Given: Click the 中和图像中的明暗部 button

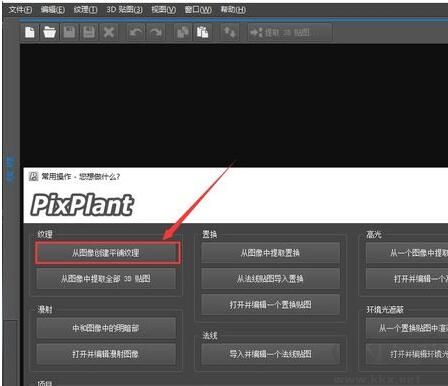Looking at the screenshot, I should pos(106,328).
